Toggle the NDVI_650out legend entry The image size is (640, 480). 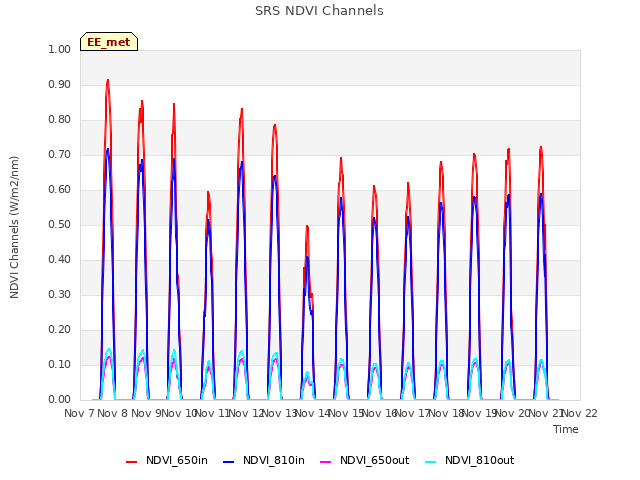tap(364, 460)
